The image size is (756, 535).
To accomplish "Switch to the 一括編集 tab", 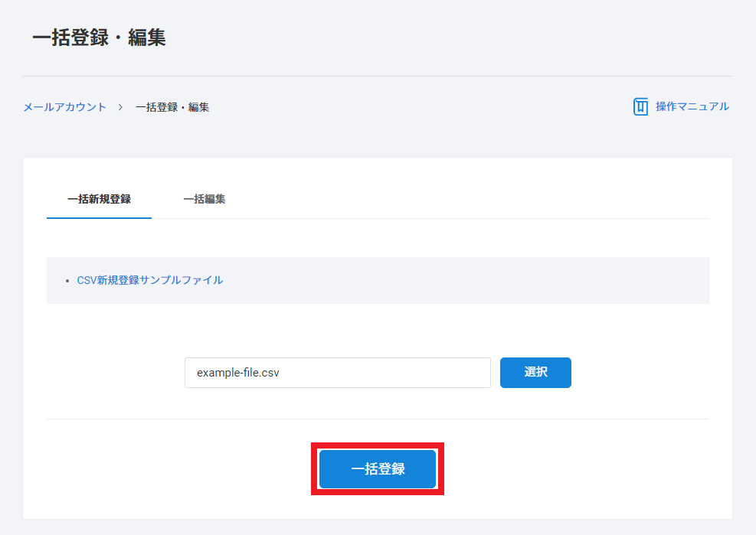I will coord(204,199).
